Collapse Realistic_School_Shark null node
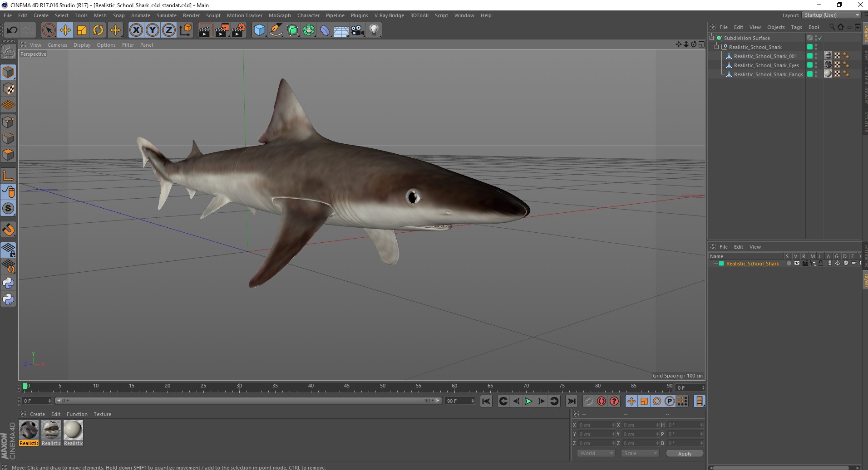This screenshot has height=470, width=868. [x=717, y=47]
